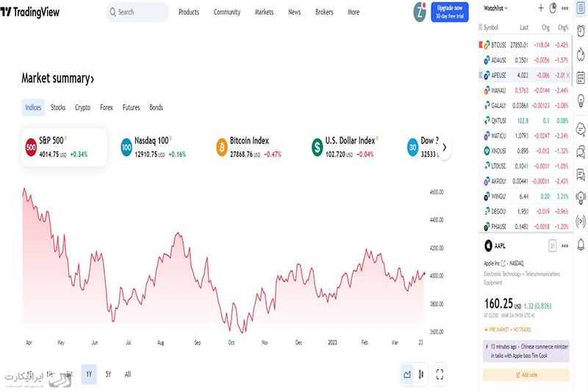Open the Brokers menu
Screen dimensions: 588x392
point(324,12)
